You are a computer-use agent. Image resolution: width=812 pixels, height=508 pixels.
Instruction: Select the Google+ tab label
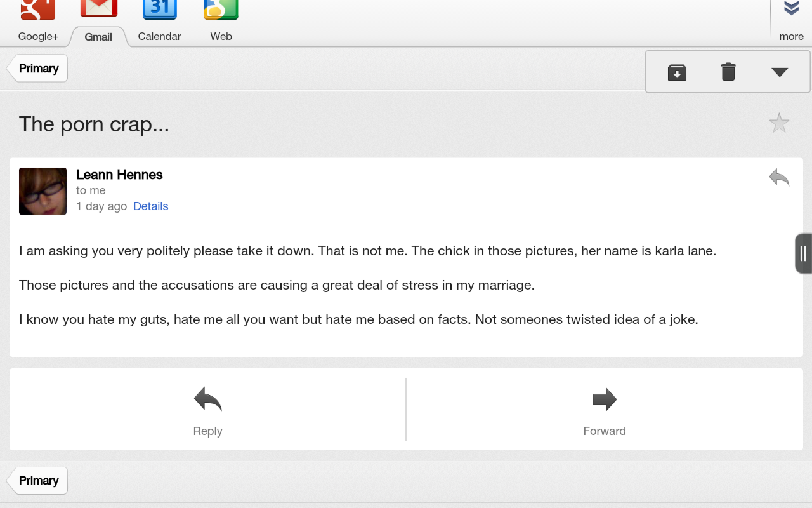[x=38, y=36]
